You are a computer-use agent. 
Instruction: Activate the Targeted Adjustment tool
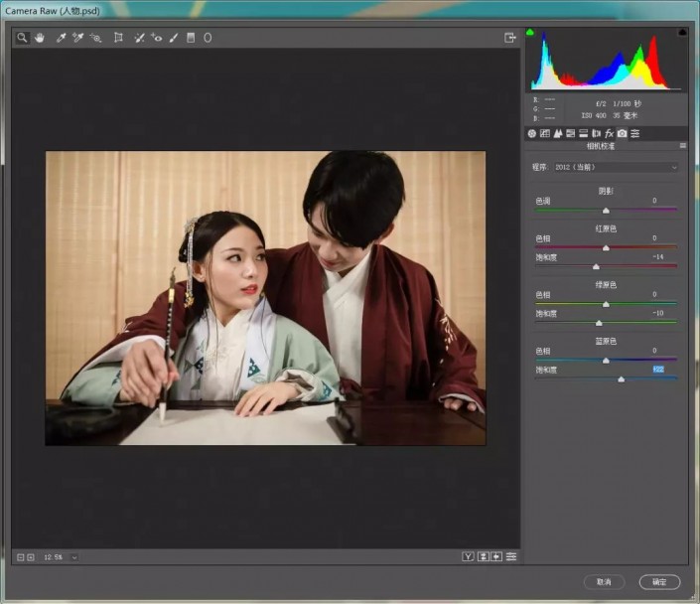pos(95,38)
